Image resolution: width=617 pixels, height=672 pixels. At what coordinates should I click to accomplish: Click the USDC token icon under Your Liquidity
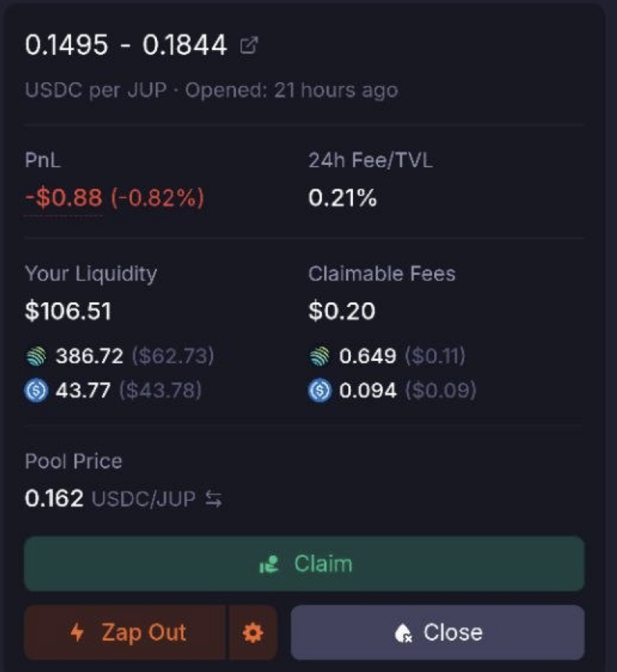37,391
